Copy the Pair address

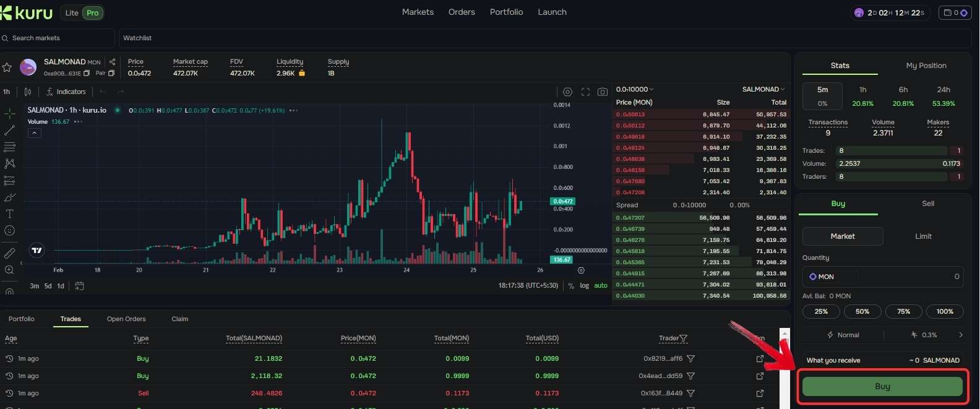[x=111, y=73]
